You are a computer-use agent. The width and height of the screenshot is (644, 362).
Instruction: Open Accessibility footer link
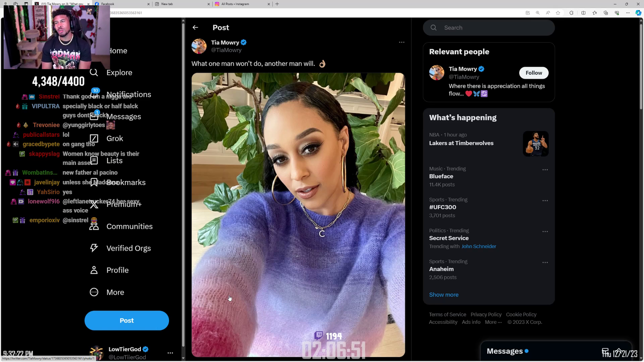pyautogui.click(x=443, y=322)
